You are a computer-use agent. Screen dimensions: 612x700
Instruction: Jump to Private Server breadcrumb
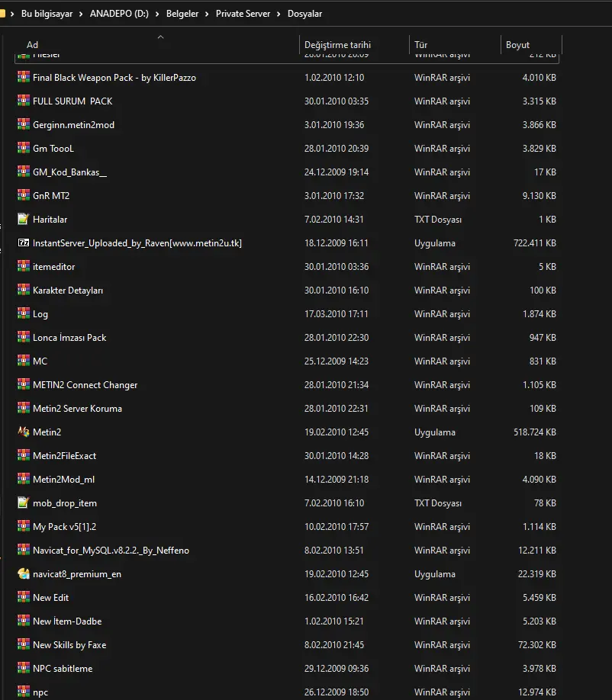point(243,14)
